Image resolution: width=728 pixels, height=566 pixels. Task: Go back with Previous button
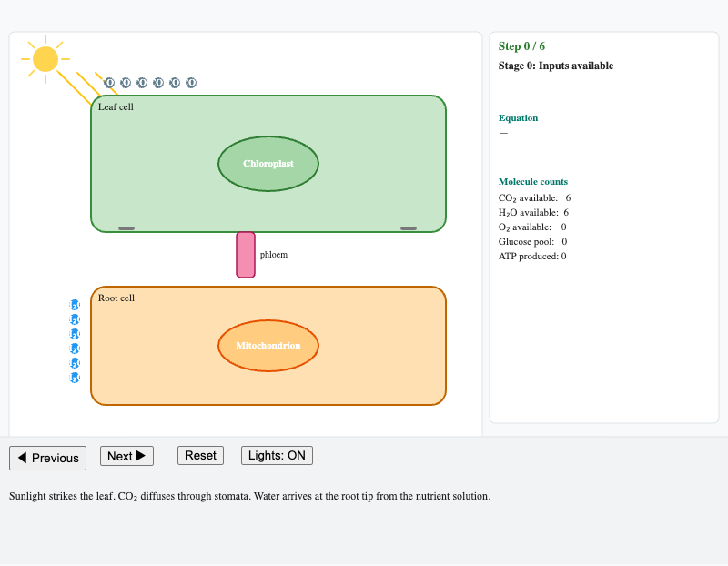click(48, 459)
